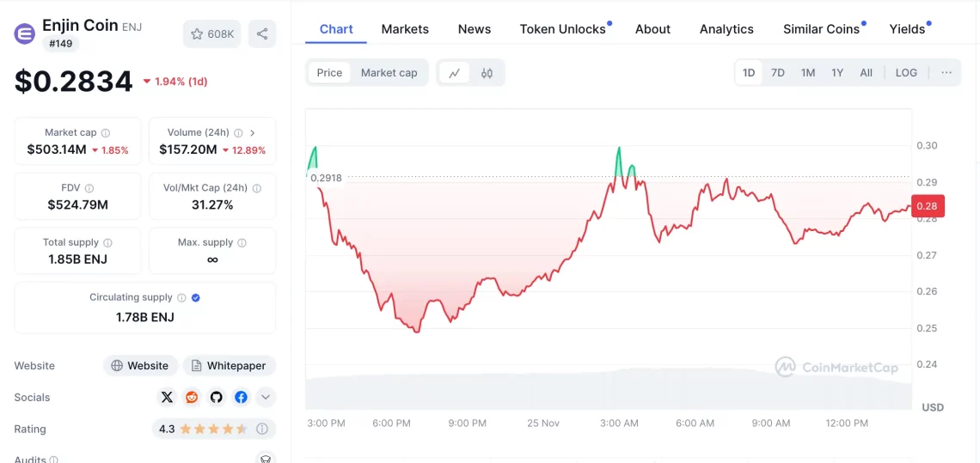Open the Similar Coins tab

pyautogui.click(x=821, y=29)
